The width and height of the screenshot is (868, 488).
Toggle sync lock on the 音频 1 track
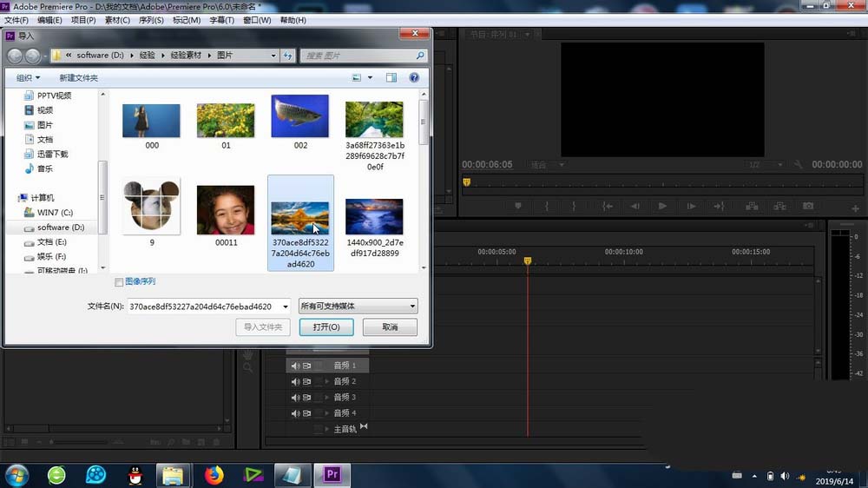tap(306, 366)
